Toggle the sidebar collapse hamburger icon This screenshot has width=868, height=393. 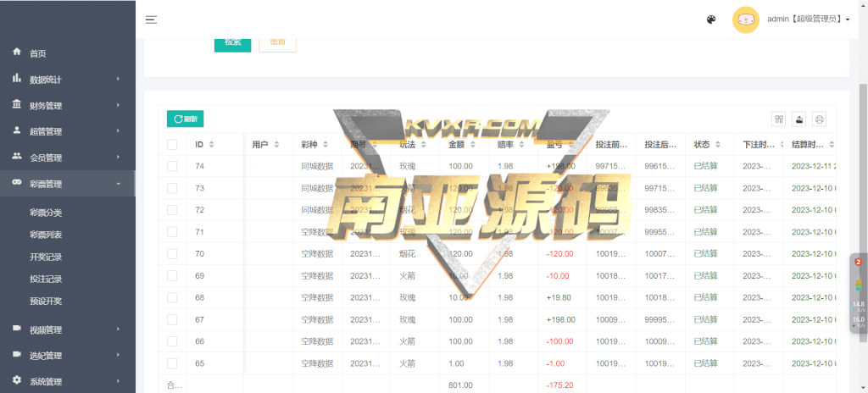click(x=151, y=19)
